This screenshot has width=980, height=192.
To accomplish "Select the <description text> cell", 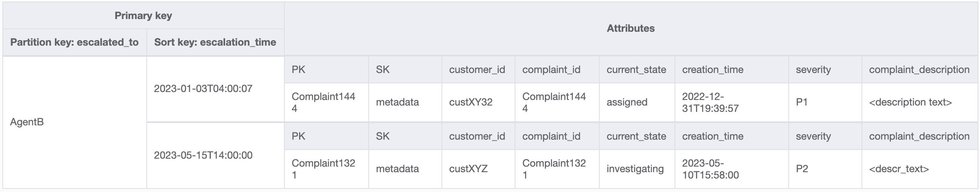I will [910, 102].
